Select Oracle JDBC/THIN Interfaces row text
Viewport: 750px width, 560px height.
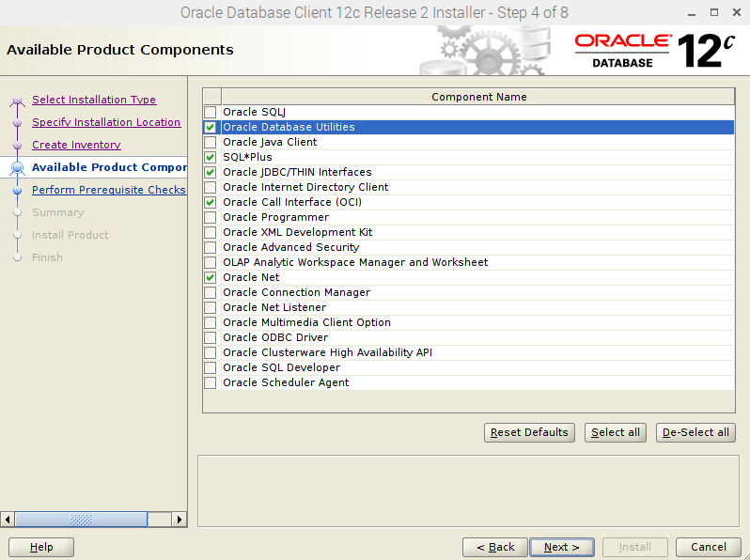297,172
